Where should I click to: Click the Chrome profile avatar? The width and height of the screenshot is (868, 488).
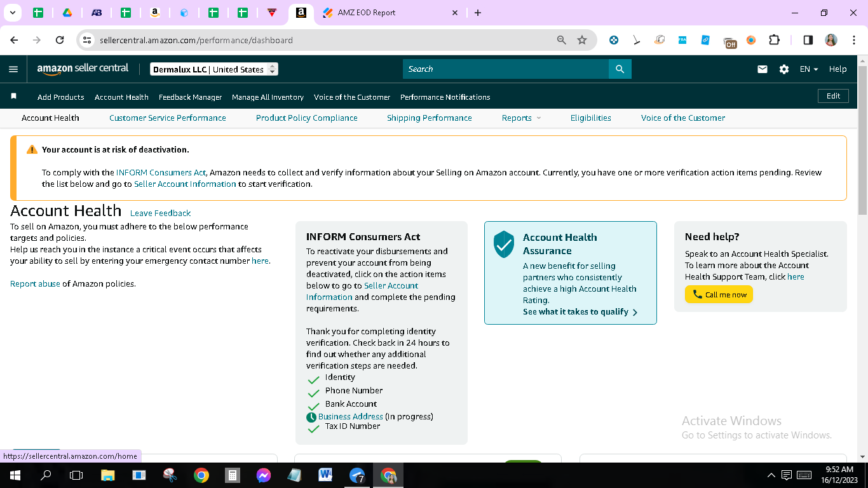pos(831,40)
